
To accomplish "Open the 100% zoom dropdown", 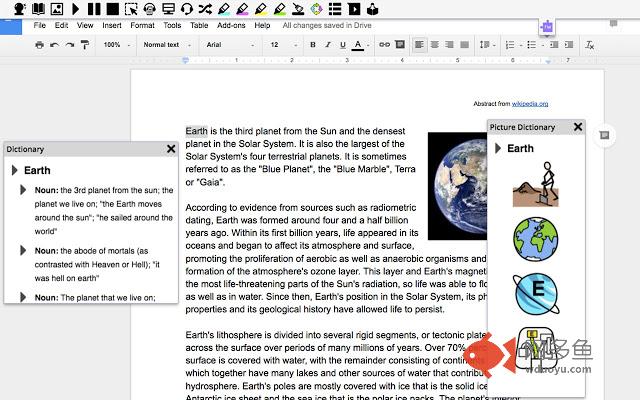I will (x=117, y=45).
